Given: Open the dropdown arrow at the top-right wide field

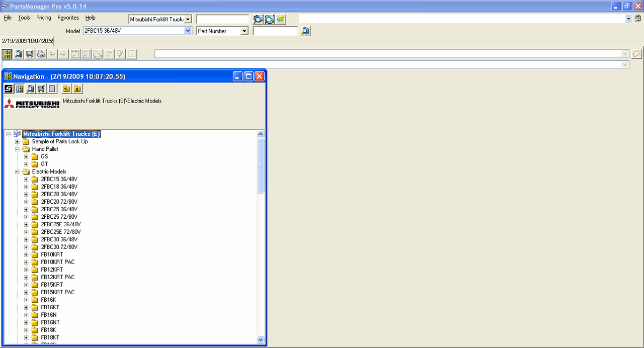Looking at the screenshot, I should point(628,19).
